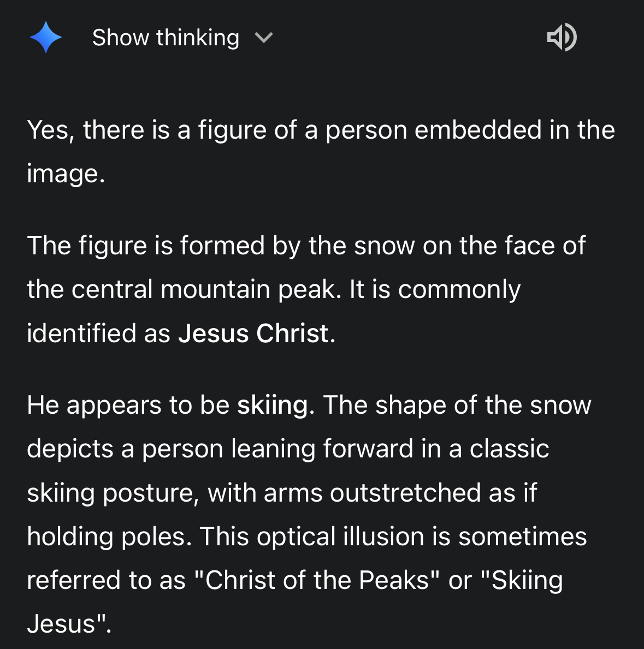Click the quoted phrase Christ of the Peaks

pos(317,580)
